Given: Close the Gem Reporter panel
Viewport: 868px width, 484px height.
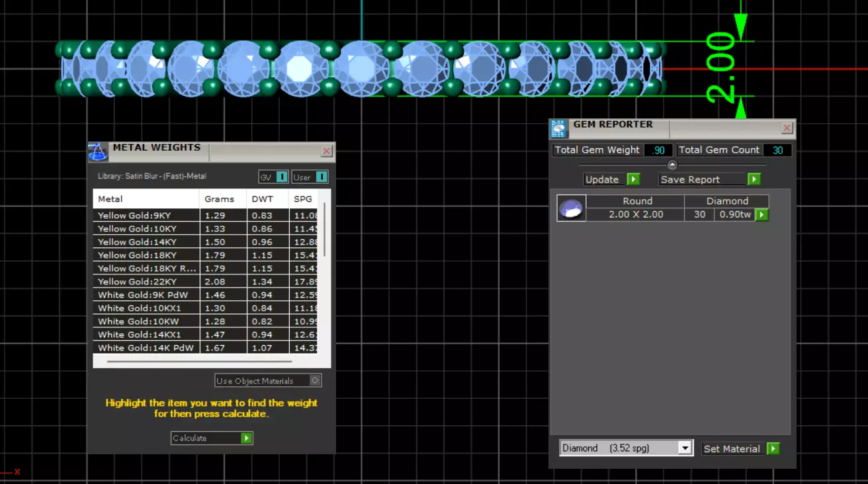Looking at the screenshot, I should point(787,128).
